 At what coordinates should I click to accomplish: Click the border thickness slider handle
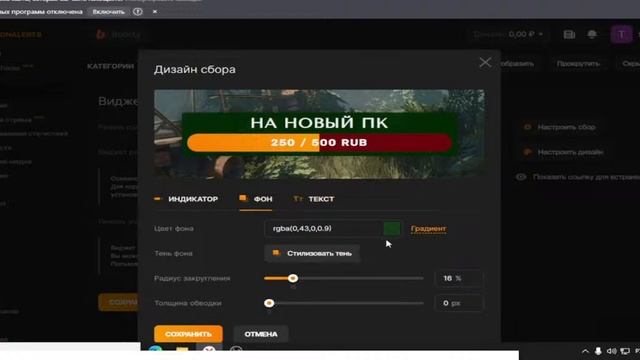pos(269,303)
